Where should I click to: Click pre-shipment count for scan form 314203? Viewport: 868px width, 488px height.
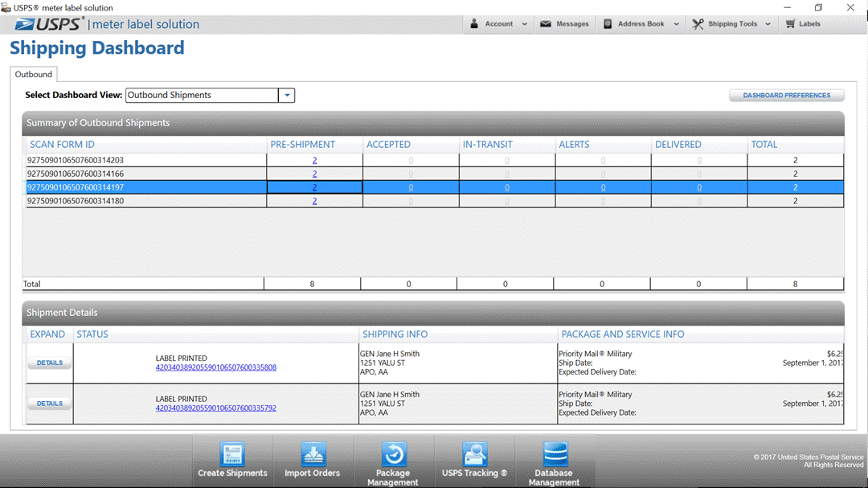coord(314,160)
